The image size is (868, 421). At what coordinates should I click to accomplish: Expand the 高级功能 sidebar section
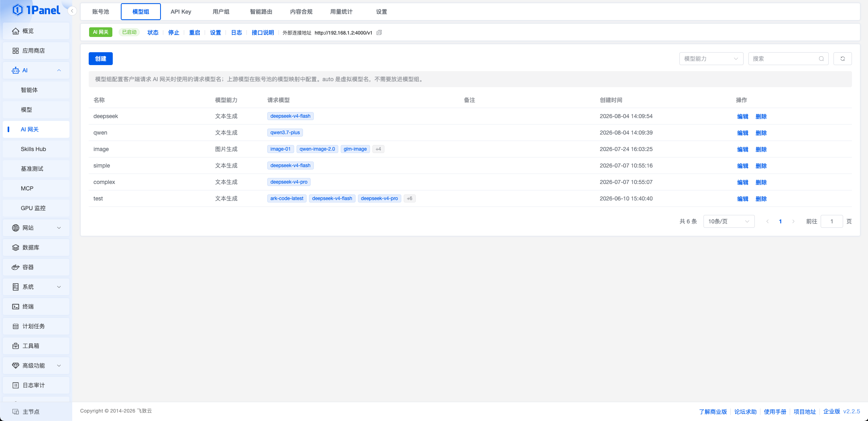(59, 366)
